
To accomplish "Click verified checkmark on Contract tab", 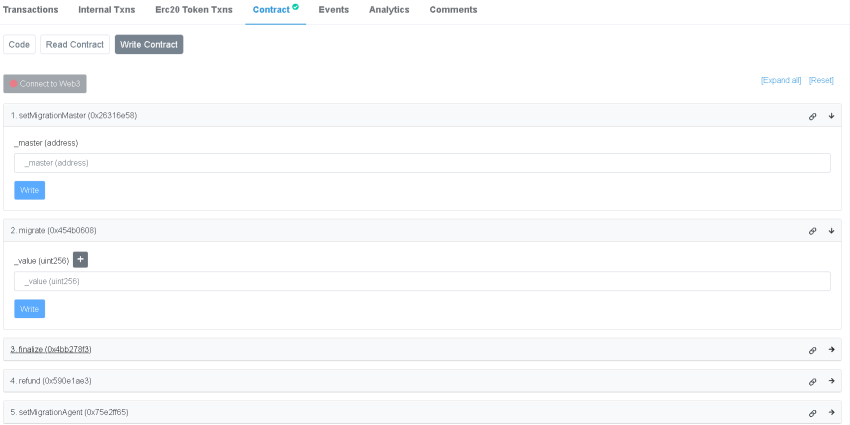I will click(x=295, y=7).
